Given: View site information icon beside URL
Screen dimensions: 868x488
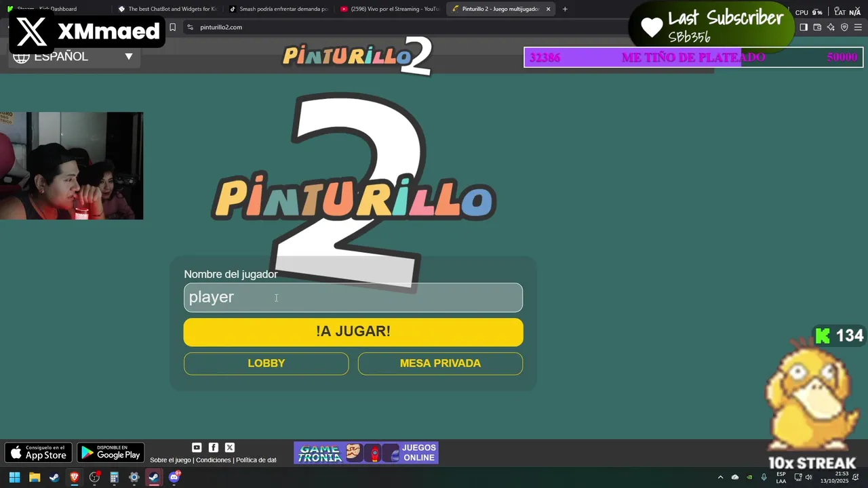Looking at the screenshot, I should point(190,27).
